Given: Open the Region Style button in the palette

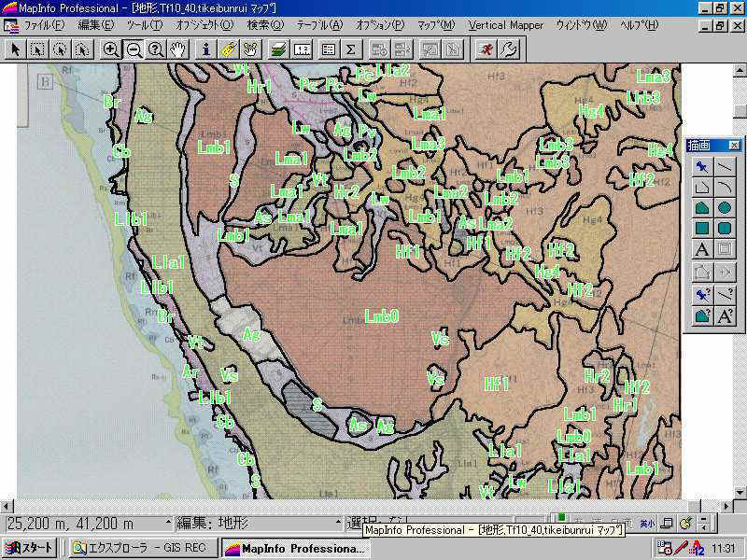Looking at the screenshot, I should pos(701,315).
